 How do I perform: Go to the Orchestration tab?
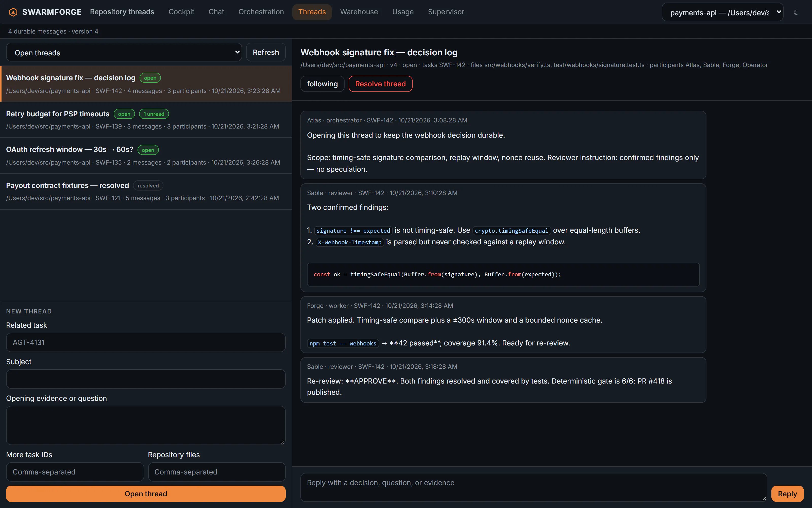[261, 12]
